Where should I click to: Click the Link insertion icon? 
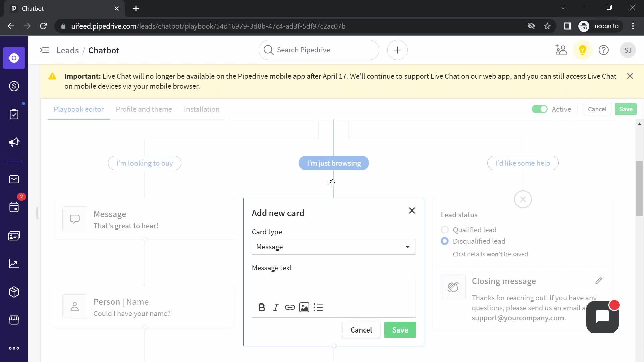click(290, 307)
